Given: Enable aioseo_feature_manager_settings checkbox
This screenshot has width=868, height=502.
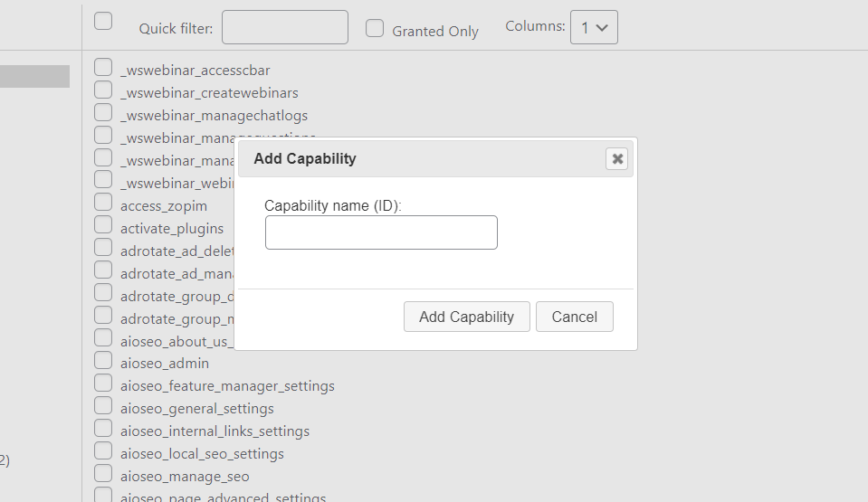Looking at the screenshot, I should pyautogui.click(x=103, y=384).
